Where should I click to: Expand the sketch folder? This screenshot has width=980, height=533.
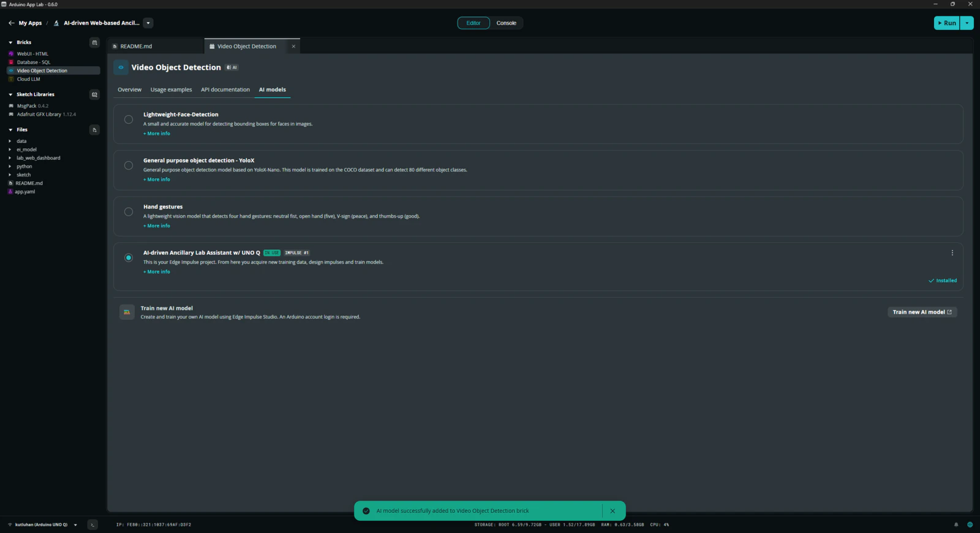point(10,175)
